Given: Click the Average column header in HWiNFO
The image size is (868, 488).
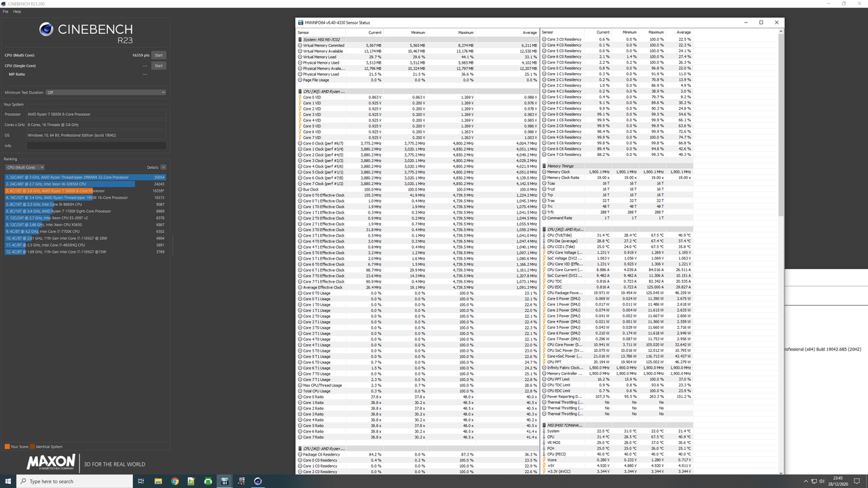Looking at the screenshot, I should pos(508,33).
